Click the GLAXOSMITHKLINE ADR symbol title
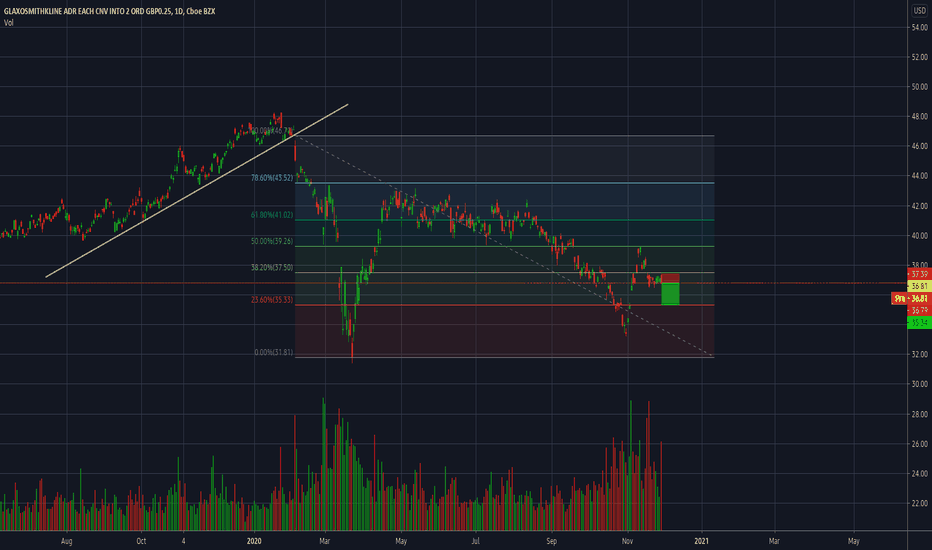 (x=109, y=11)
